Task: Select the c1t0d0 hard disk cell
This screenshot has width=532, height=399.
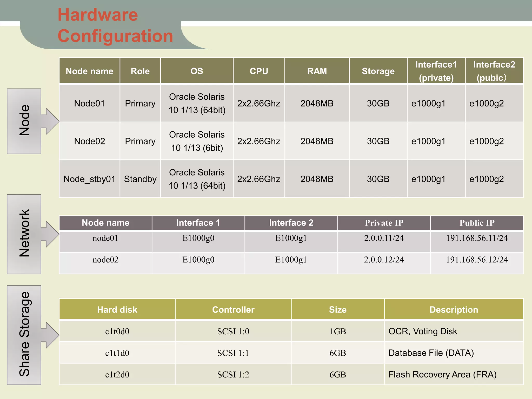Action: click(x=117, y=331)
